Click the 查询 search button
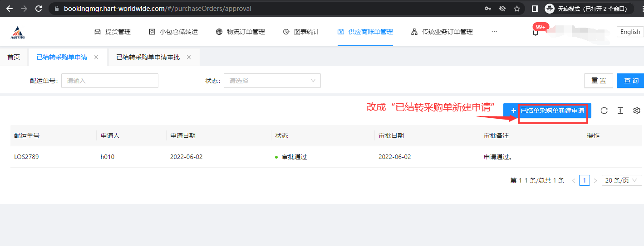This screenshot has height=246, width=644. click(x=631, y=81)
